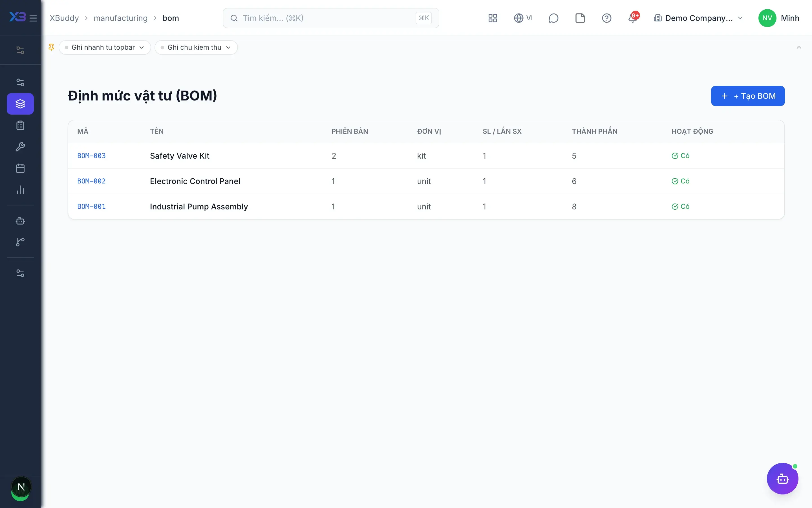Viewport: 812px width, 508px height.
Task: Open the top sliders sidebar icon
Action: tap(20, 50)
